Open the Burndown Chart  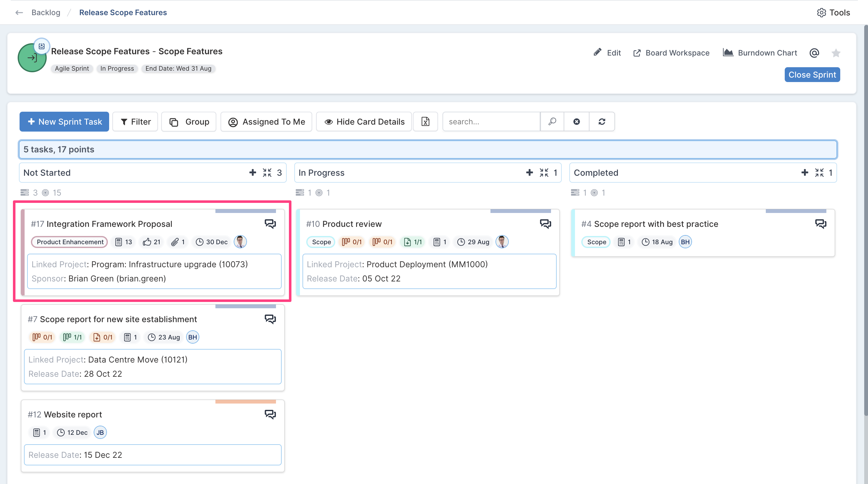(760, 53)
